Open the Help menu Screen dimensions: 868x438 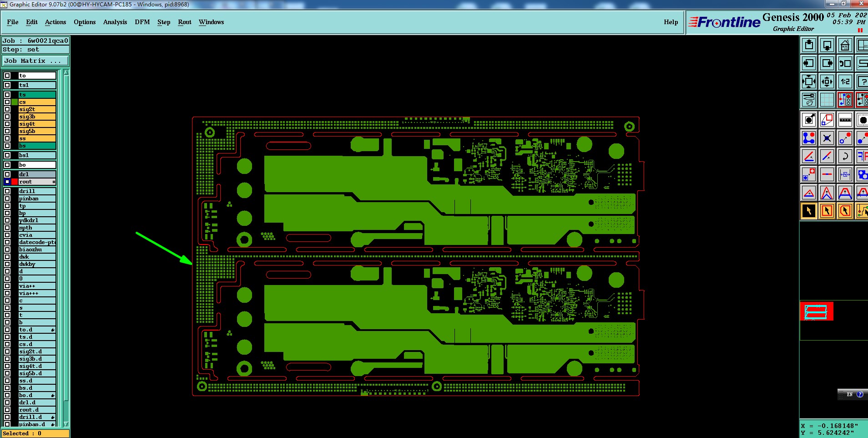point(671,22)
